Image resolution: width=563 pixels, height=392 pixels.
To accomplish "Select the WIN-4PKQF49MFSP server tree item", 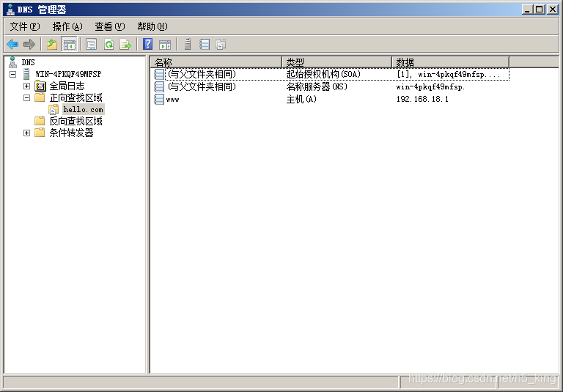I will (68, 74).
